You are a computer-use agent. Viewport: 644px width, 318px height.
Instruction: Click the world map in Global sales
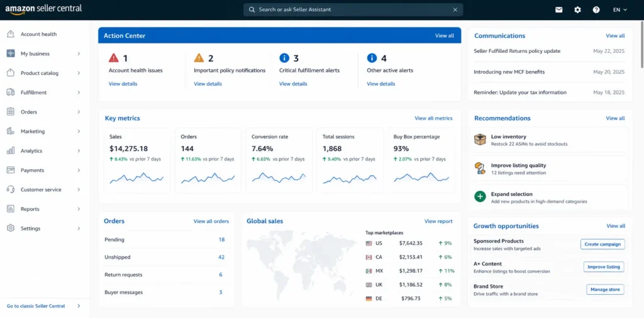pyautogui.click(x=301, y=266)
